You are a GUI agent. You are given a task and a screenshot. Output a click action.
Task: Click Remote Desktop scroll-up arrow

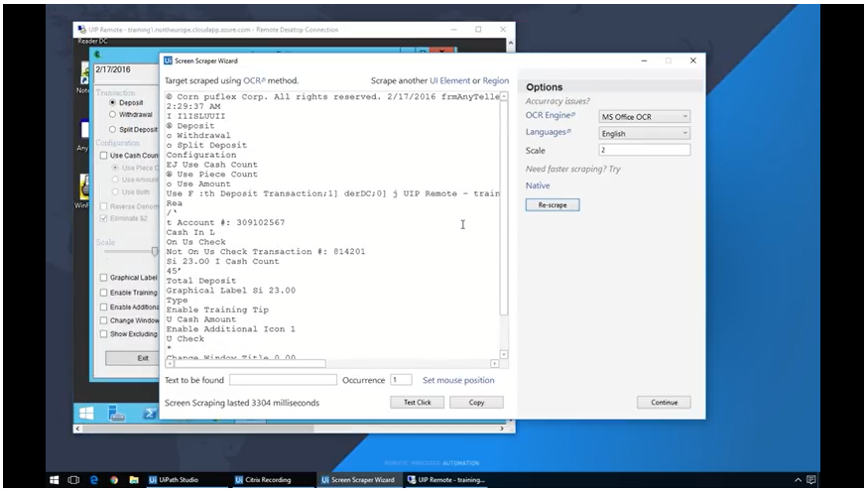511,43
